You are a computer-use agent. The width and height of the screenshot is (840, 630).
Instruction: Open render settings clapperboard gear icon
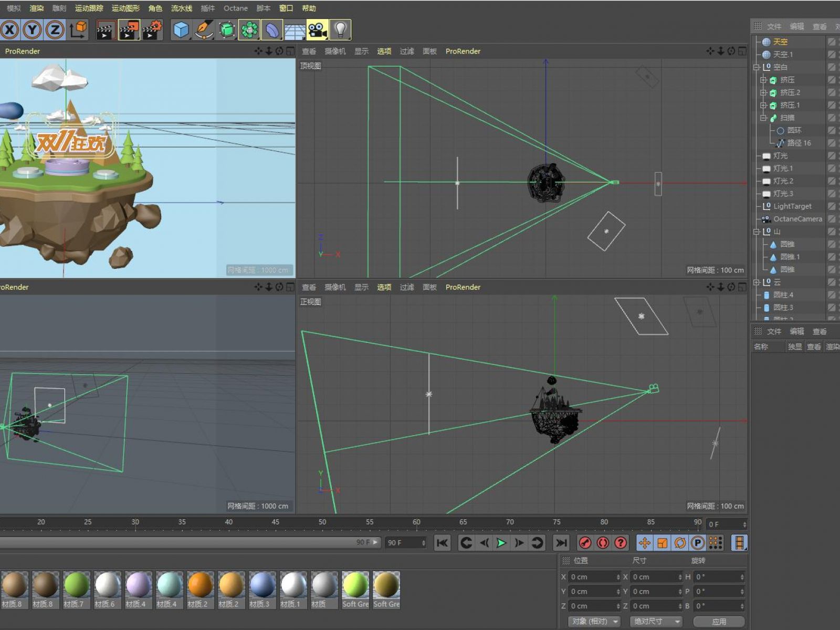click(x=152, y=30)
